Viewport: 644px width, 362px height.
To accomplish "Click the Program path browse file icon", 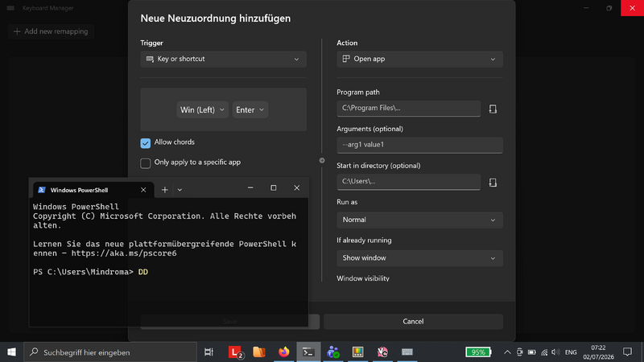I will [493, 109].
